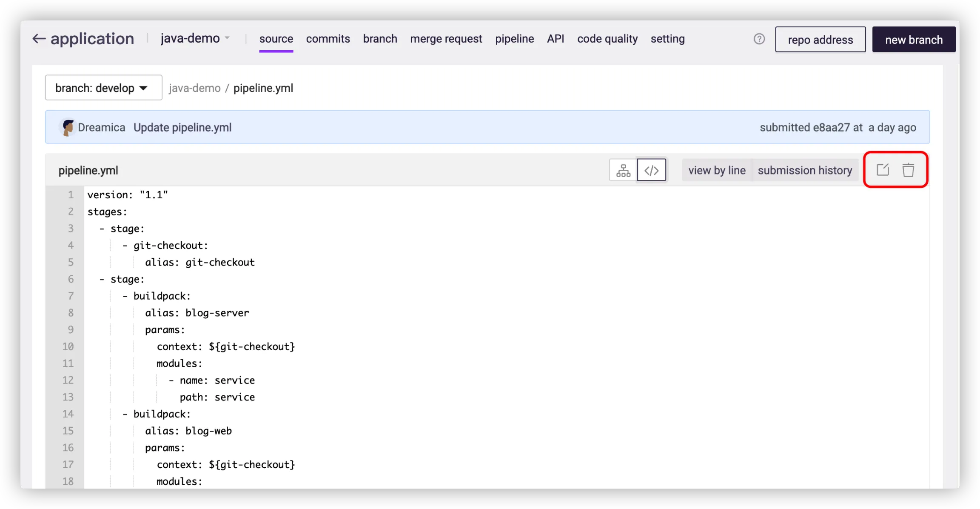This screenshot has width=980, height=509.
Task: Click the edit file icon
Action: pos(883,170)
